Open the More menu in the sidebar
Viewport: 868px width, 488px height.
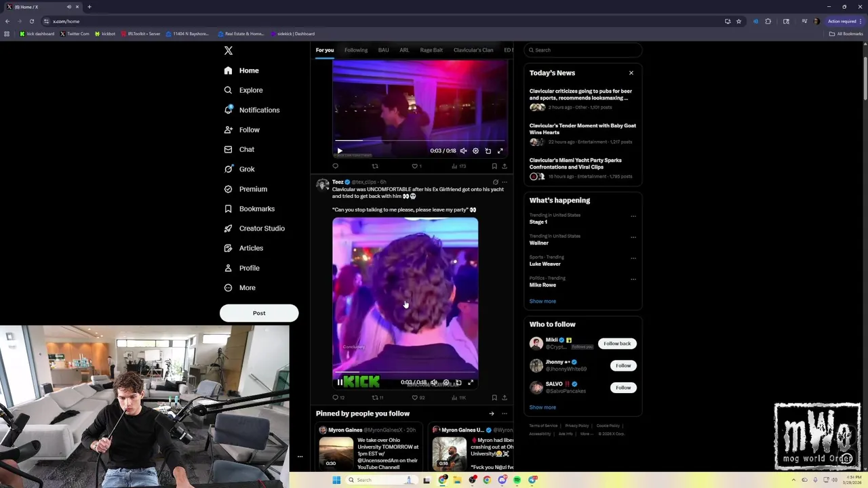tap(239, 287)
